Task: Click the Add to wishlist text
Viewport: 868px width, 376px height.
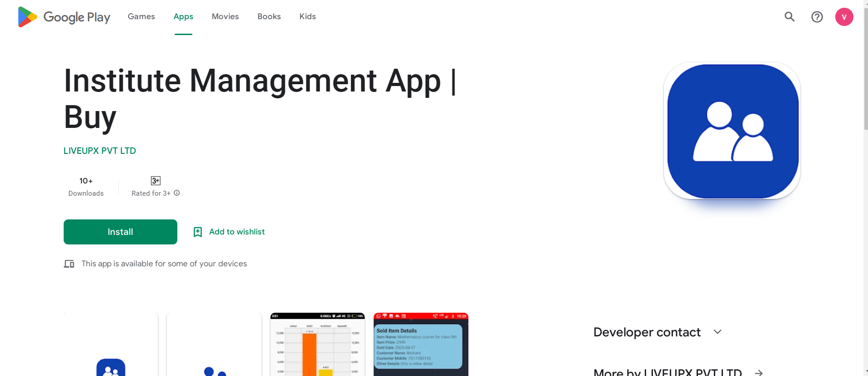Action: tap(237, 232)
